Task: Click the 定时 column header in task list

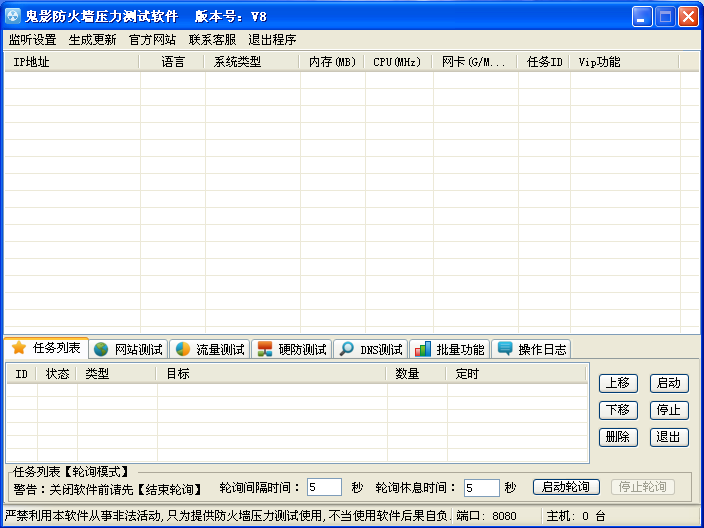Action: click(516, 374)
